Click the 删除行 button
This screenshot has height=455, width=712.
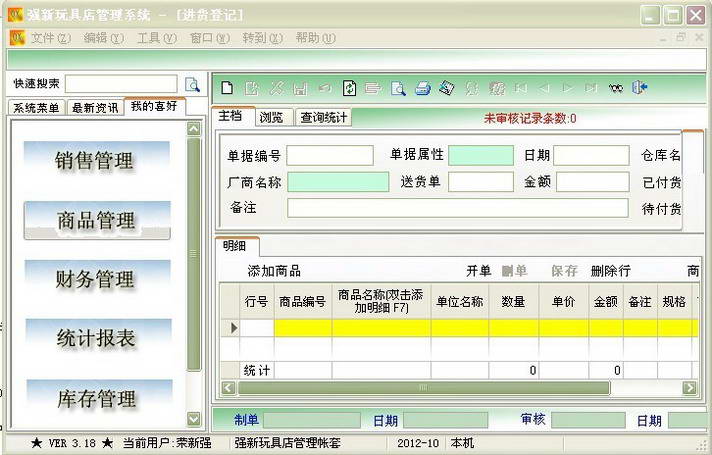611,271
